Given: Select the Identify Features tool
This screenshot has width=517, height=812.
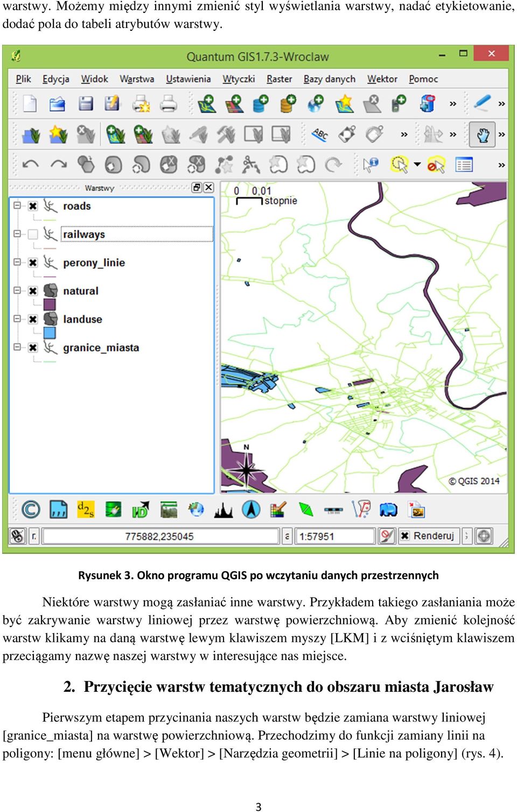Looking at the screenshot, I should click(371, 164).
